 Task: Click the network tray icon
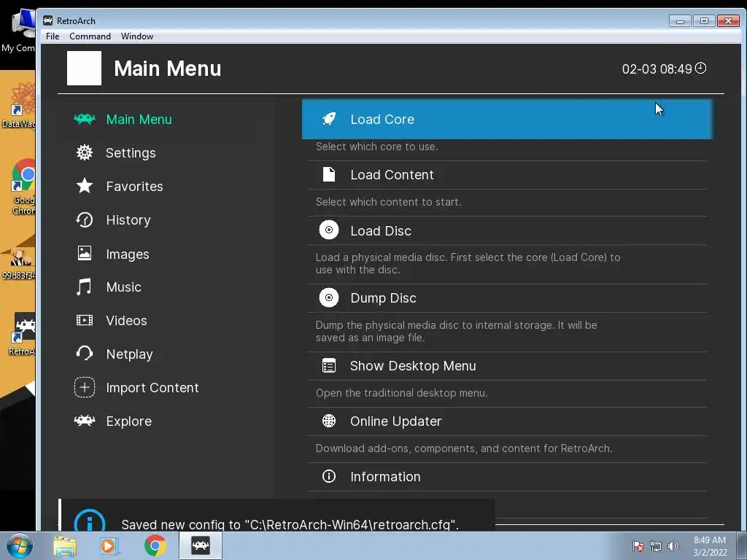(656, 546)
